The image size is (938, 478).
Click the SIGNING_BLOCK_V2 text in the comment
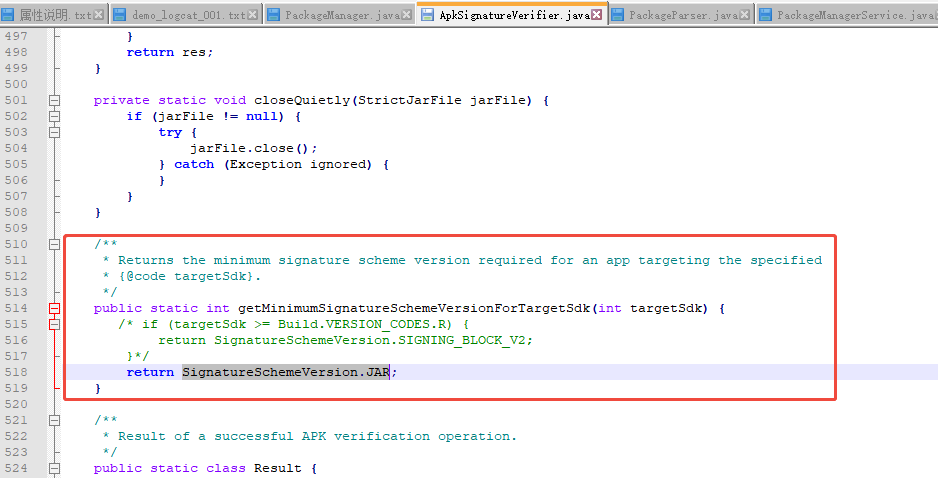click(x=462, y=340)
